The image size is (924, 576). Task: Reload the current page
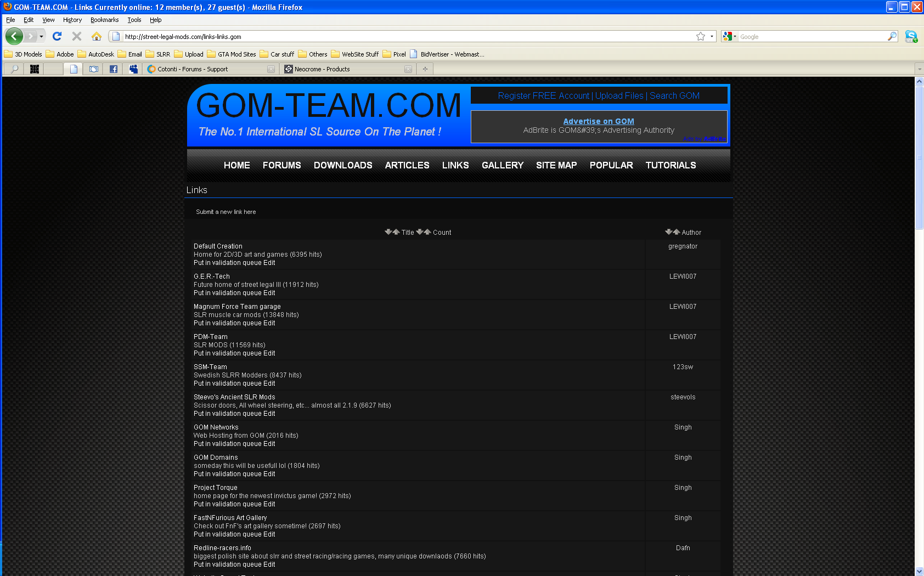pyautogui.click(x=57, y=36)
